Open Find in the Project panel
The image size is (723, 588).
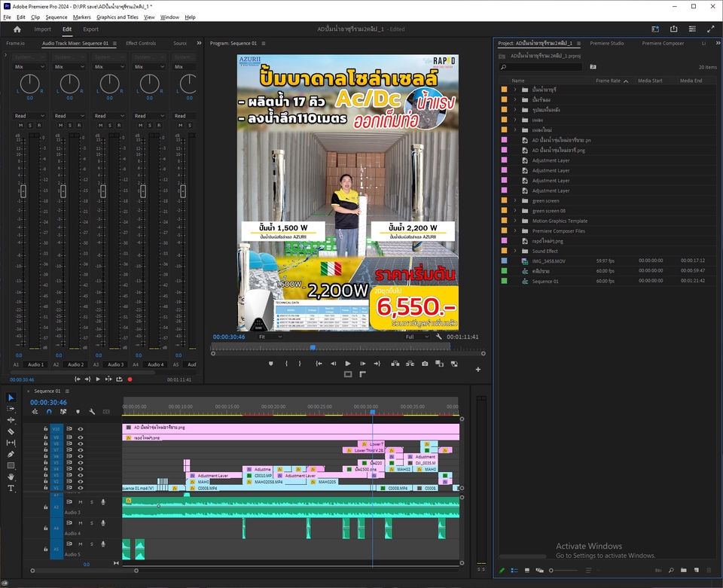[671, 570]
